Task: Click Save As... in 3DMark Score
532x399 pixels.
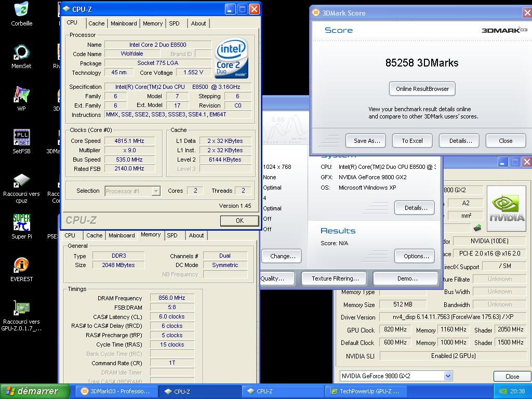Action: (366, 141)
